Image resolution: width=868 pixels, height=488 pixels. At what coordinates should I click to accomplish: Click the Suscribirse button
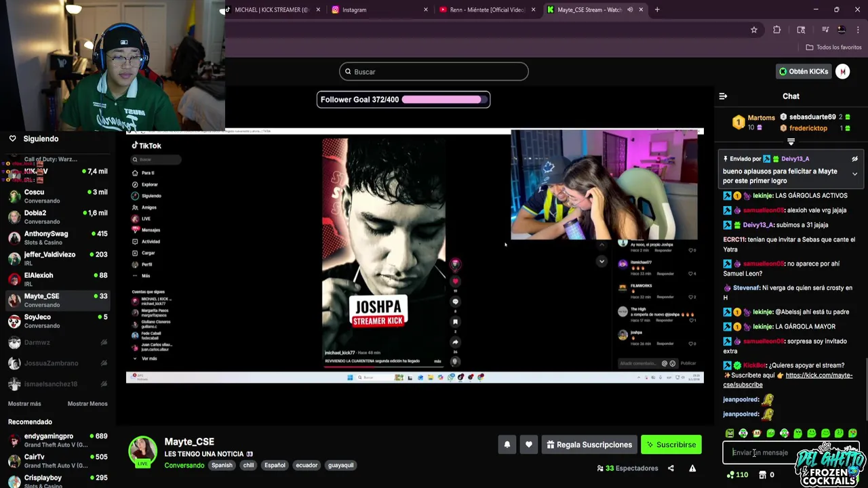point(671,445)
